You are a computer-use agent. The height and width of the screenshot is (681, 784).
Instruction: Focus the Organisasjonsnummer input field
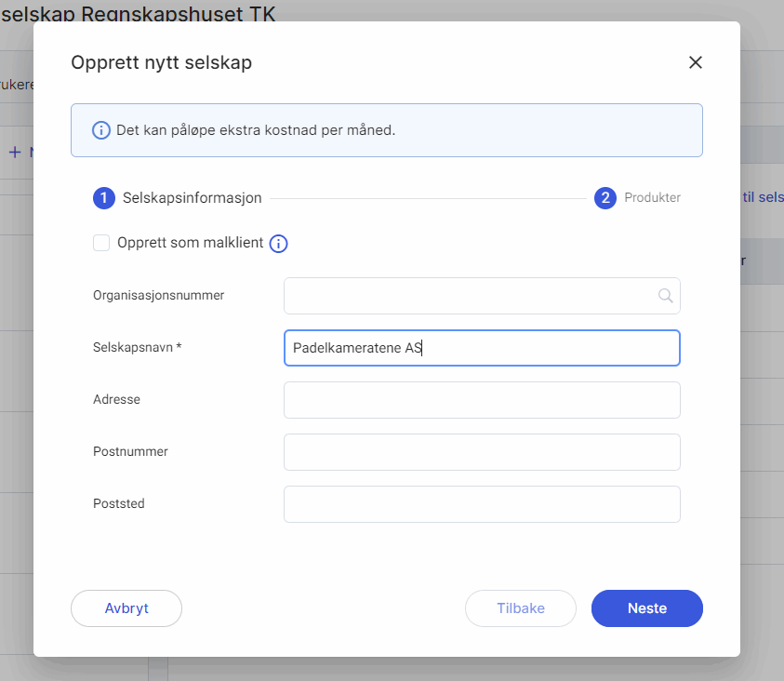coord(470,296)
